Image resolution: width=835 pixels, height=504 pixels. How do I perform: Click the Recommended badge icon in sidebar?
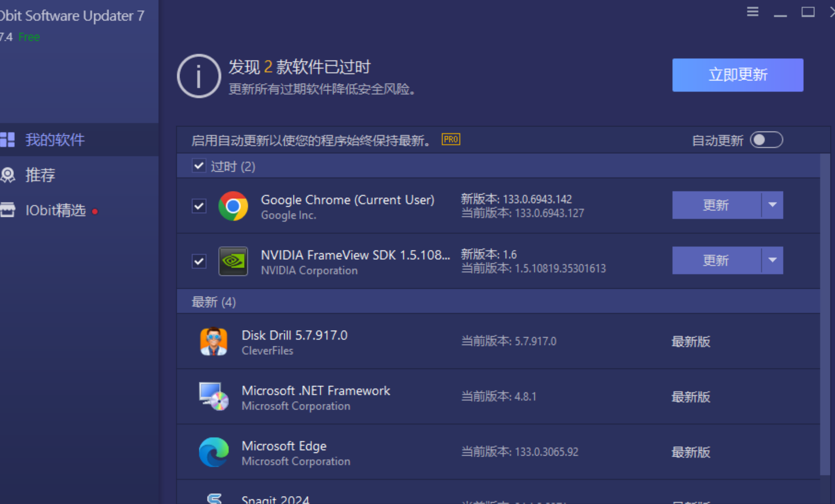click(x=8, y=175)
